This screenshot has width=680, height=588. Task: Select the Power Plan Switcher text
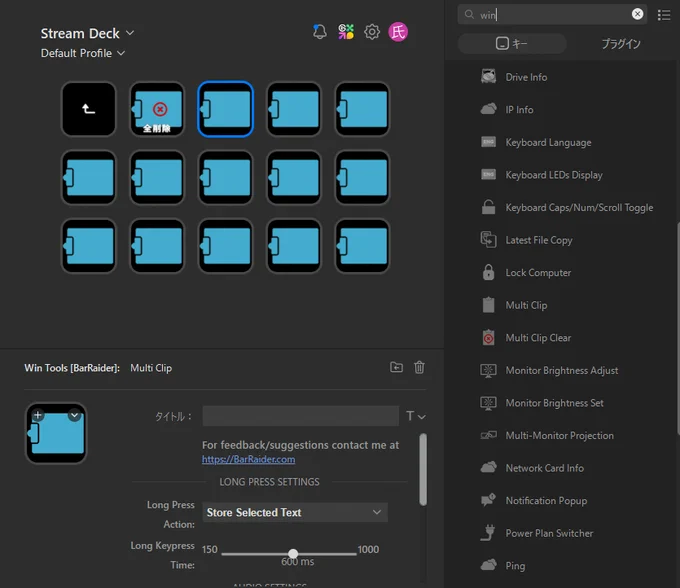pos(549,533)
